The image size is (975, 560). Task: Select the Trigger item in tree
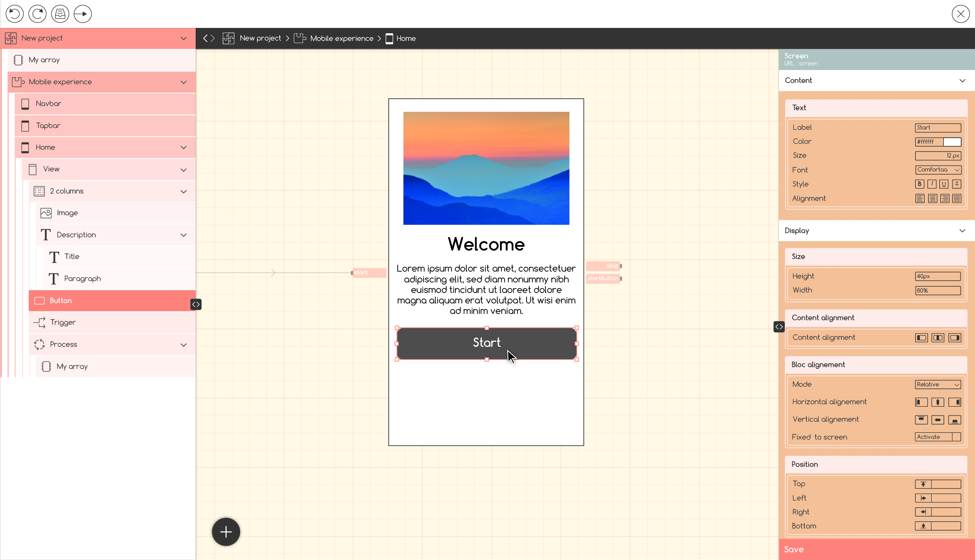click(63, 322)
